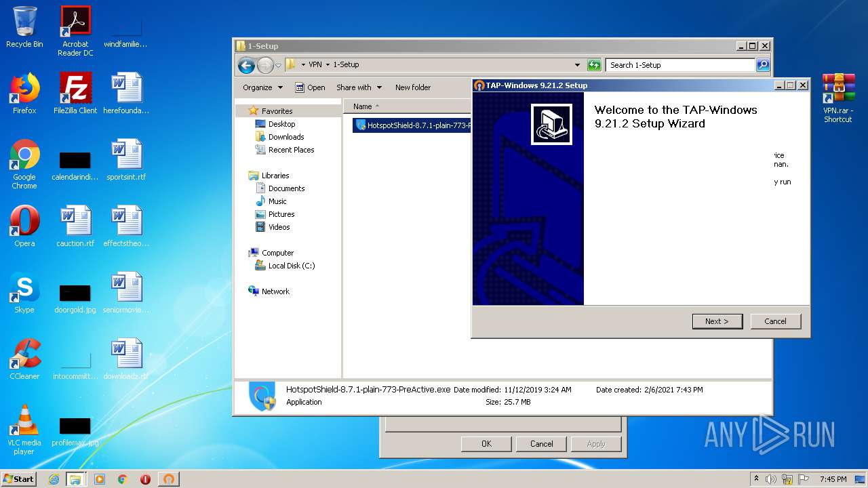Select calendarindi file on desktop
This screenshot has width=868, height=488.
(x=75, y=165)
